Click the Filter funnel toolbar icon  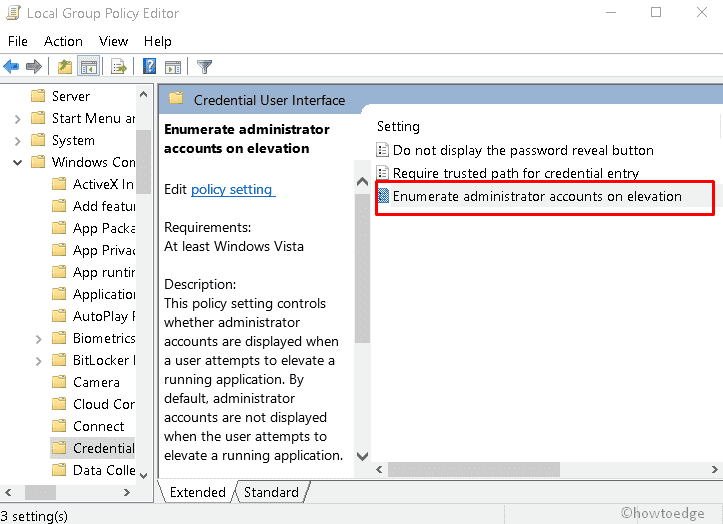(204, 67)
